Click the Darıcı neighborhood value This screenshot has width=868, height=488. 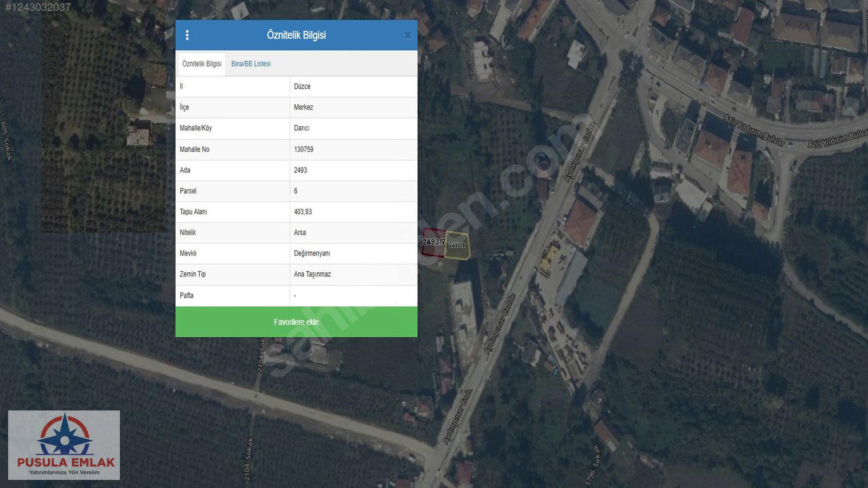pos(302,129)
